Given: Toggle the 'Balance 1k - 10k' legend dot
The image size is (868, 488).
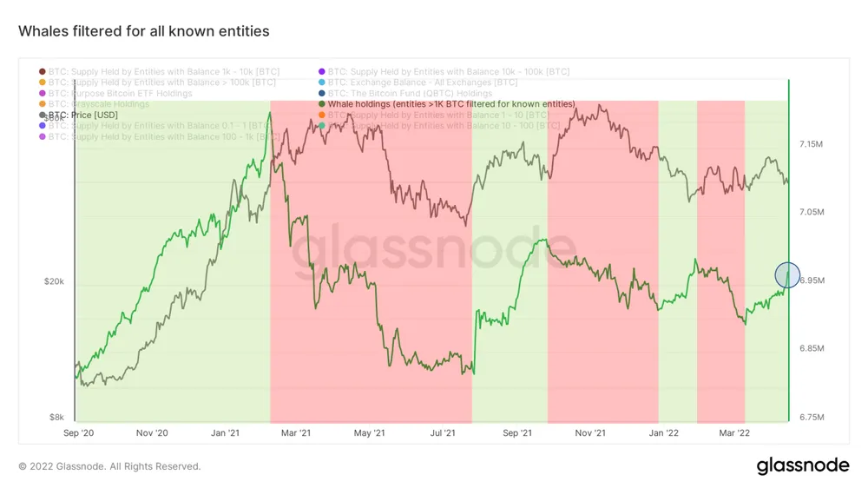Looking at the screenshot, I should coord(43,71).
